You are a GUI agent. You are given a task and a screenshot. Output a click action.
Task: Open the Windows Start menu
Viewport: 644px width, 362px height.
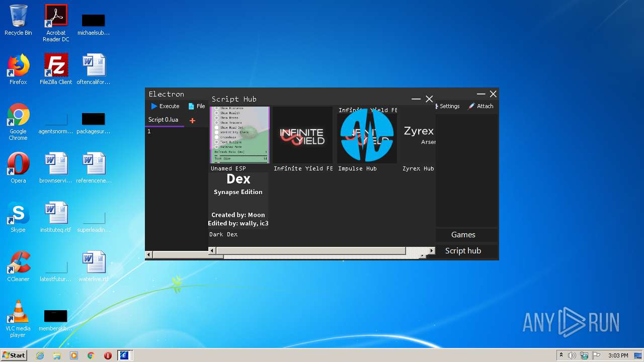point(14,355)
